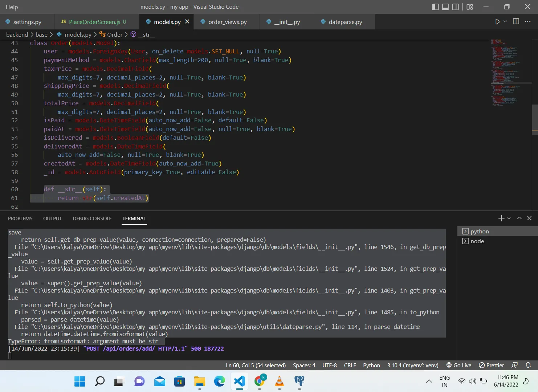Toggle the Primary Side Bar visibility
Screen dimensions: 538x392
[435, 7]
